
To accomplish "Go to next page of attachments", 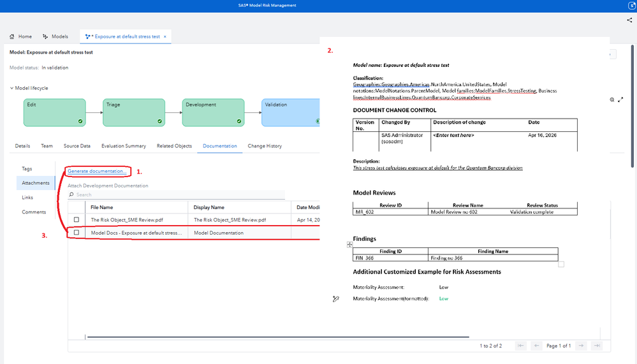I will [x=582, y=346].
